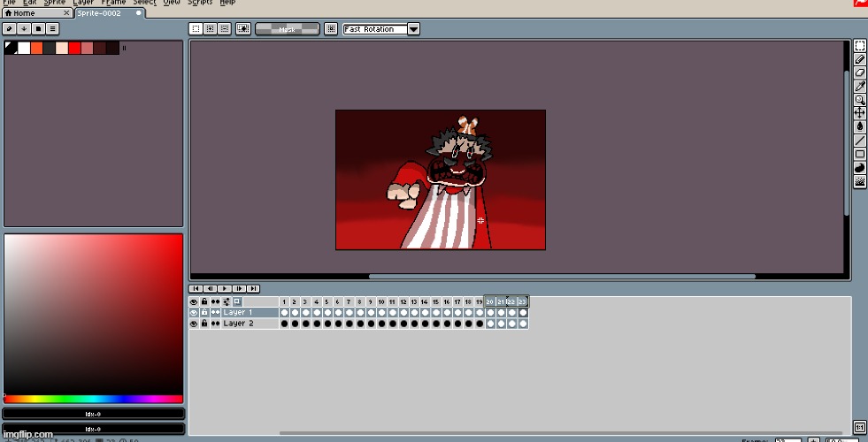Toggle continuous cels on Layer 1
This screenshot has height=442, width=868.
(215, 313)
